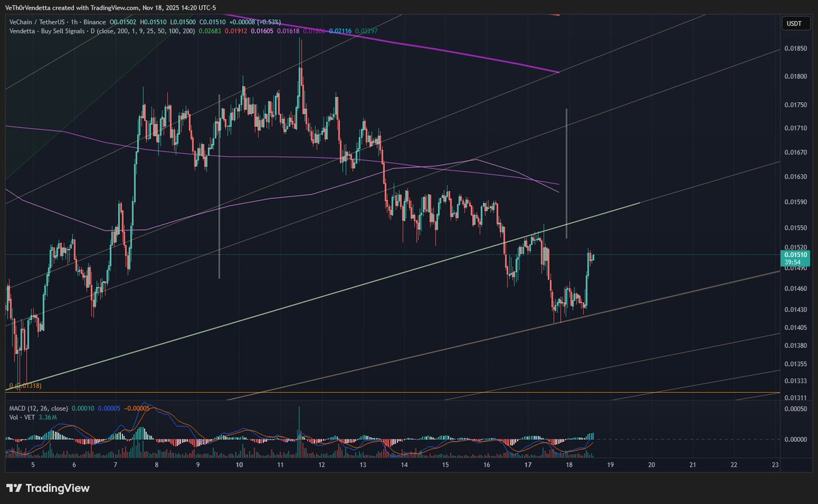
Task: Click the blue MACD line value 0.00005
Action: tap(109, 409)
